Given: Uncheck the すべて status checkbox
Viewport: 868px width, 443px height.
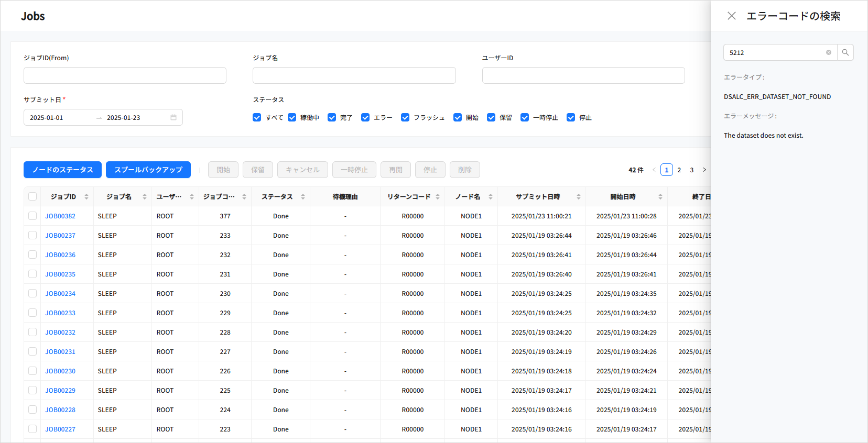Looking at the screenshot, I should (257, 117).
